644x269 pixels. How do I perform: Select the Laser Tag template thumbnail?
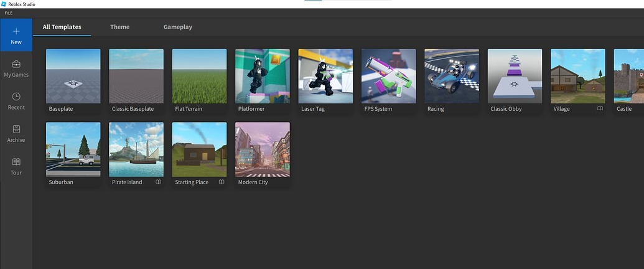click(x=325, y=76)
